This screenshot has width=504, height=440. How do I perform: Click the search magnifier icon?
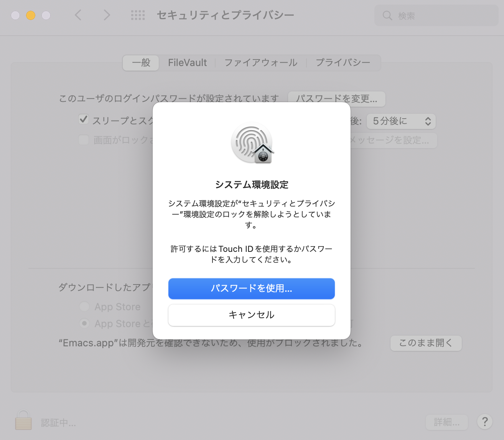[387, 16]
